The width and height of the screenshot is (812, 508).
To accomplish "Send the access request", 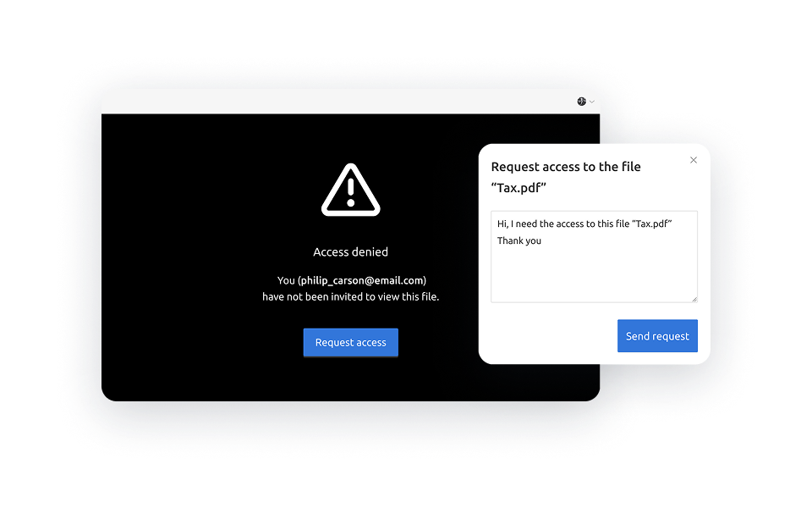I will 657,336.
